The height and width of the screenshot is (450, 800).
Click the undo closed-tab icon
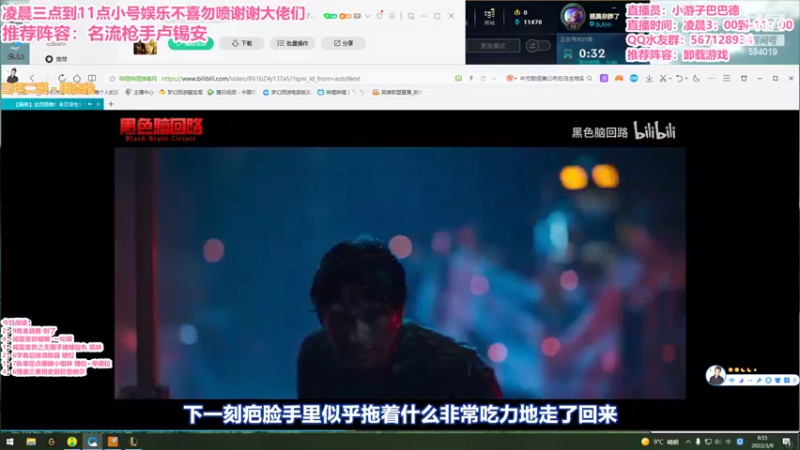(x=679, y=79)
